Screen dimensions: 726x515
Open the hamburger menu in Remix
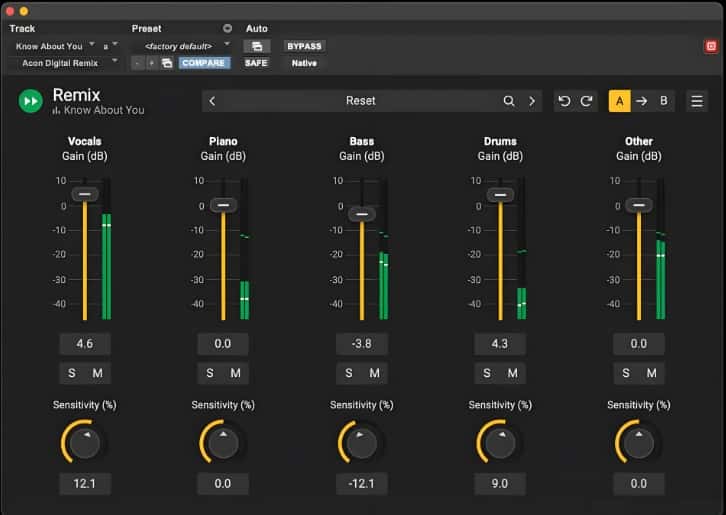[697, 101]
